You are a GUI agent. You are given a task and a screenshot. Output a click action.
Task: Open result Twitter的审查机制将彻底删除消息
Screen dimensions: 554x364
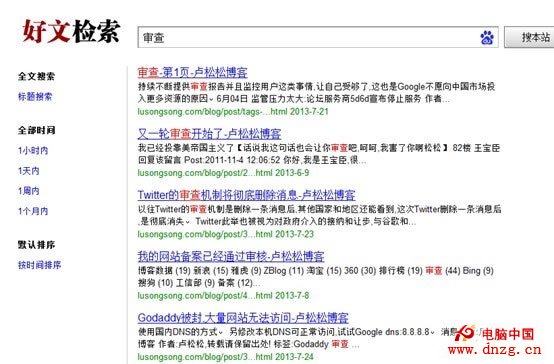click(x=247, y=195)
